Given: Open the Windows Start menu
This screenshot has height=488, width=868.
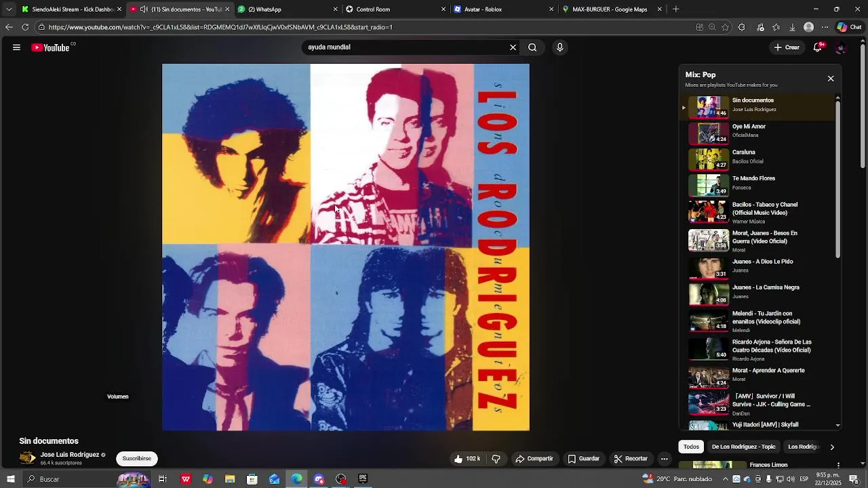Looking at the screenshot, I should tap(10, 479).
